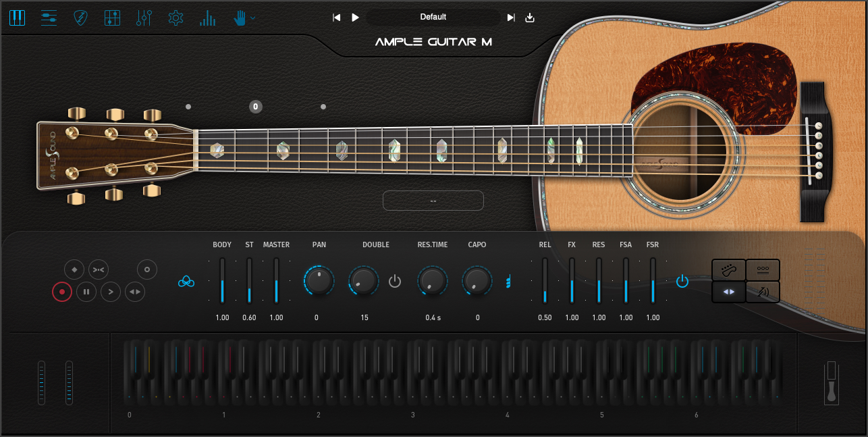Open the bar-chart spectrum icon panel

click(x=207, y=18)
